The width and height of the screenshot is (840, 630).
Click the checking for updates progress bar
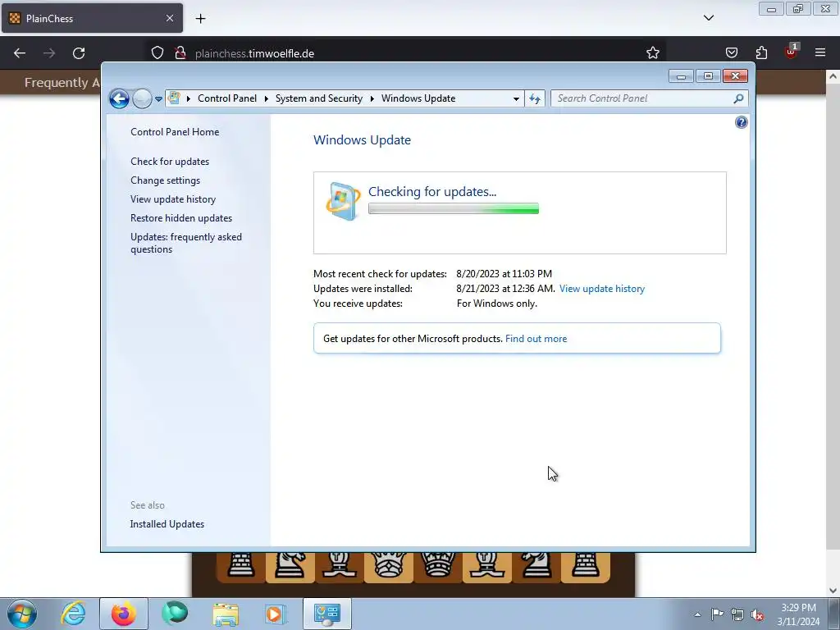pyautogui.click(x=453, y=208)
